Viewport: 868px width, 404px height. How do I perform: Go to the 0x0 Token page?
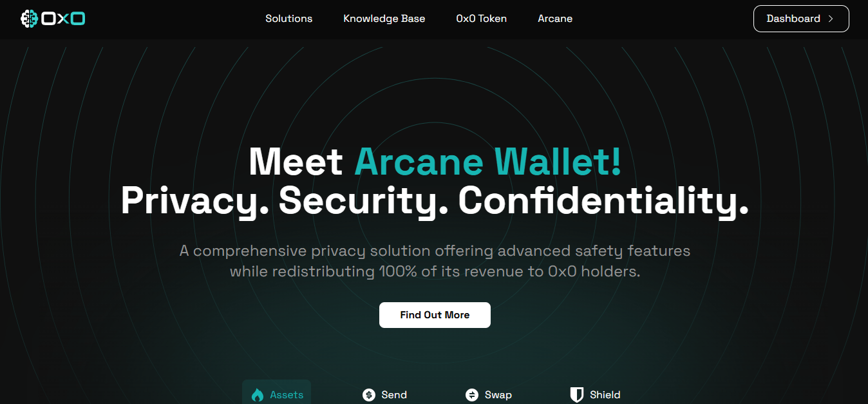click(x=481, y=19)
